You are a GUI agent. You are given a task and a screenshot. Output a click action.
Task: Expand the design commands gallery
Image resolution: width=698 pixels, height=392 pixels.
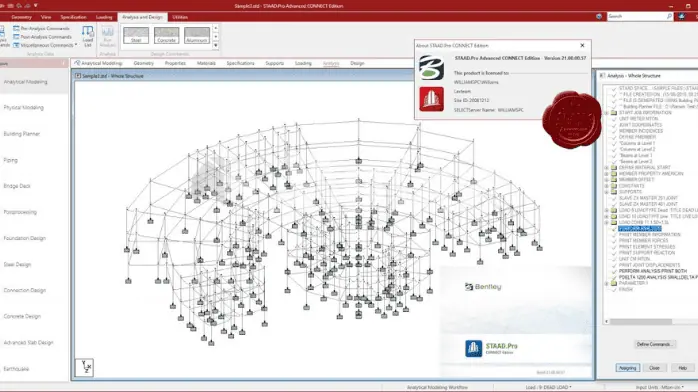pos(215,45)
